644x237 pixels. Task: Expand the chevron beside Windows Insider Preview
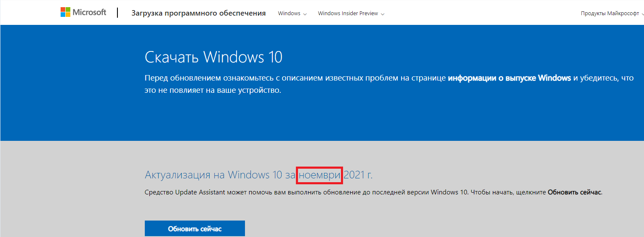point(383,14)
